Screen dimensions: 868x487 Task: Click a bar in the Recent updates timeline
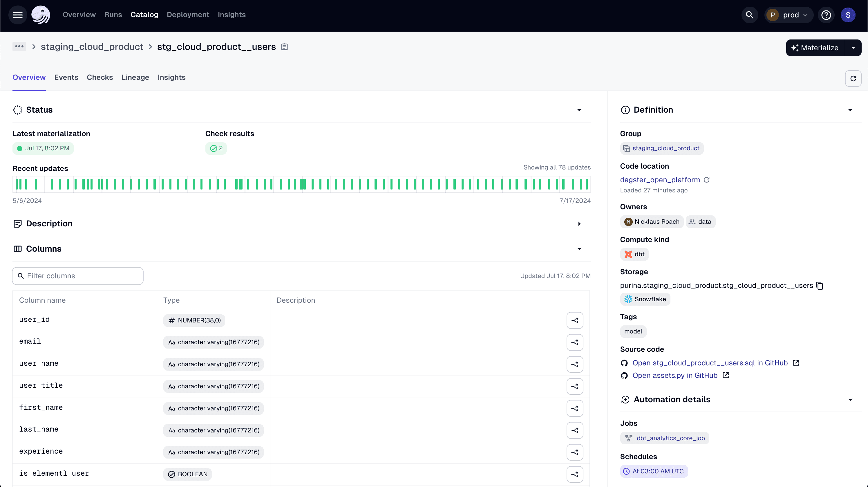point(303,184)
